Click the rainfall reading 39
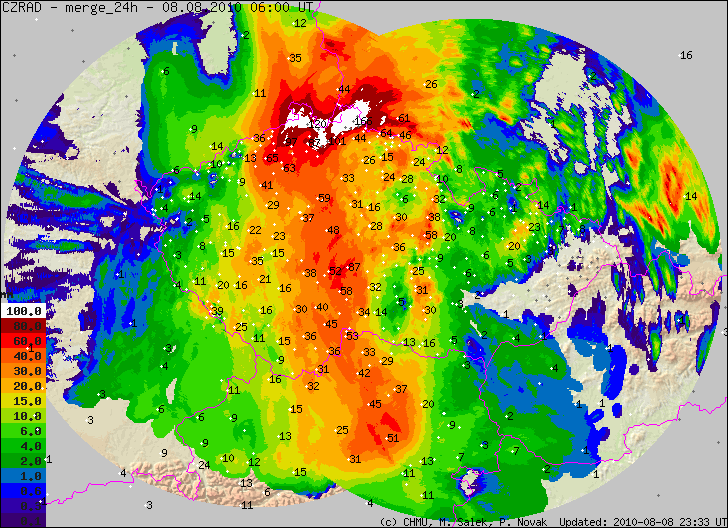 (217, 311)
